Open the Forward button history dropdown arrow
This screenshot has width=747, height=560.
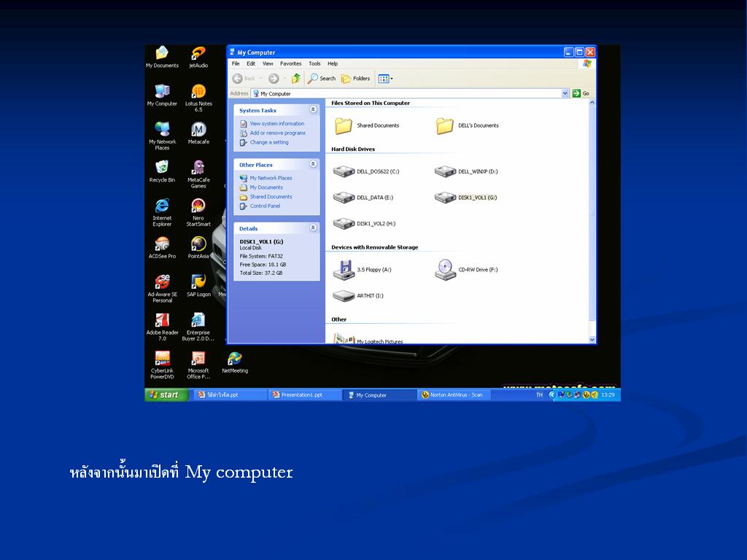pyautogui.click(x=285, y=79)
